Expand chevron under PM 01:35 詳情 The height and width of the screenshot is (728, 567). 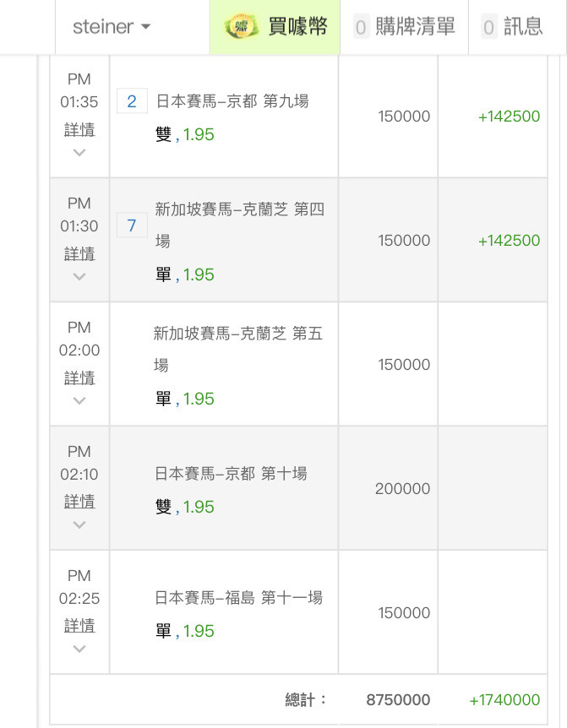[79, 152]
